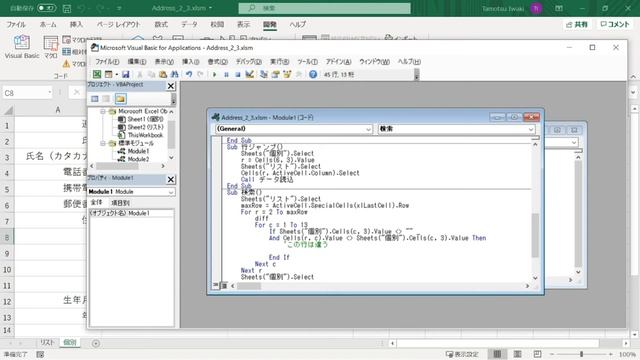Collapse the Excel ribbon chevron
The height and width of the screenshot is (360, 640).
pyautogui.click(x=633, y=76)
